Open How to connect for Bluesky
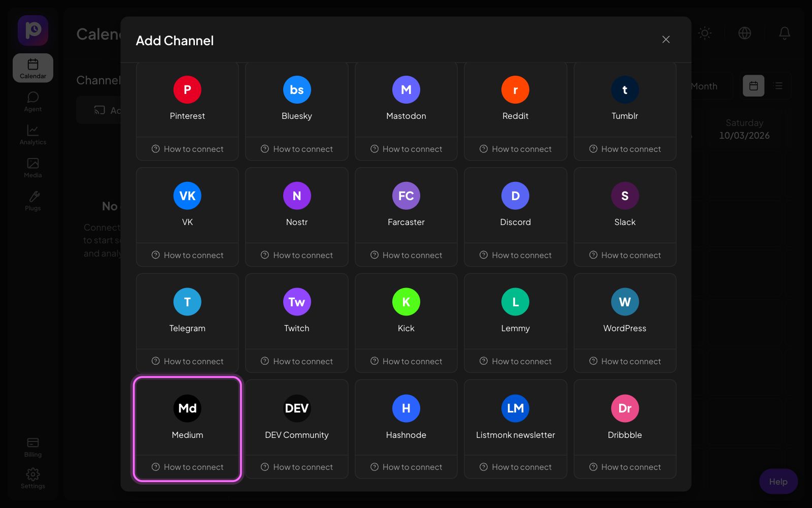Viewport: 812px width, 508px height. pyautogui.click(x=297, y=149)
